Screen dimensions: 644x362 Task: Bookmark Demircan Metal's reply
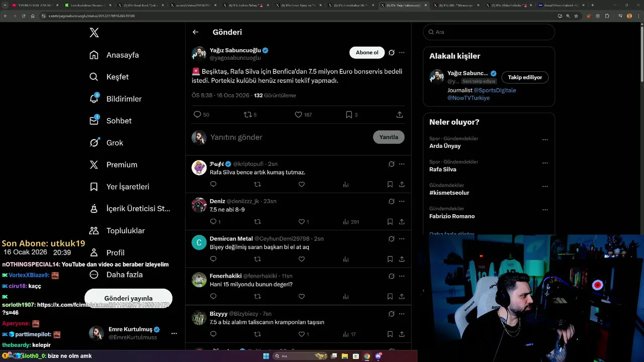[x=390, y=259]
